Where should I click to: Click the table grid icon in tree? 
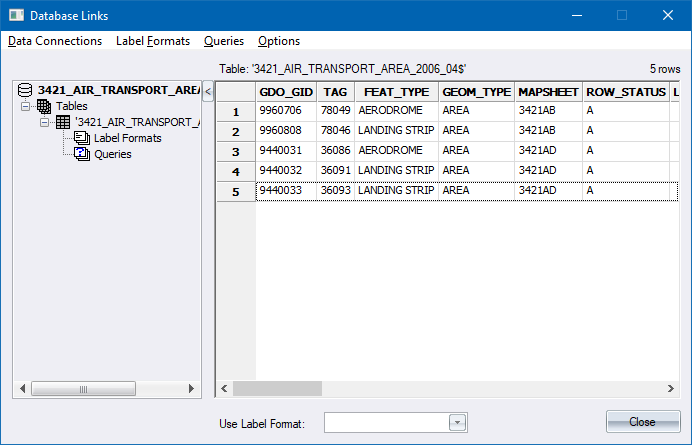[63, 122]
